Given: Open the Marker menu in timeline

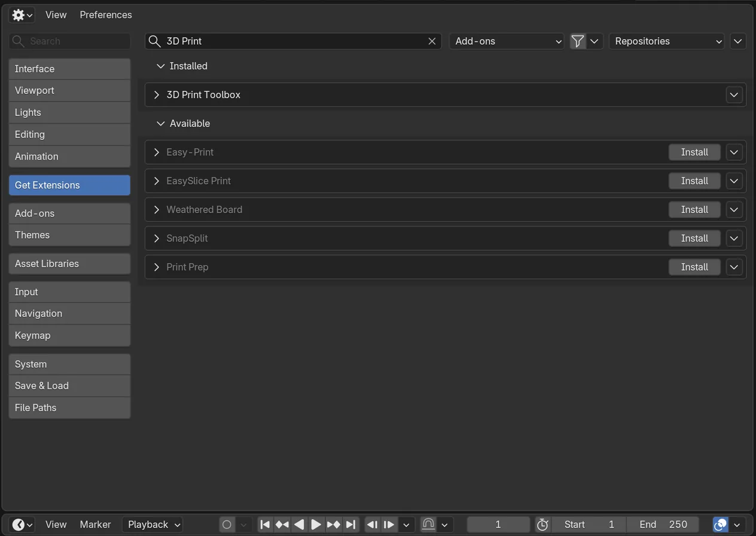Looking at the screenshot, I should [96, 525].
